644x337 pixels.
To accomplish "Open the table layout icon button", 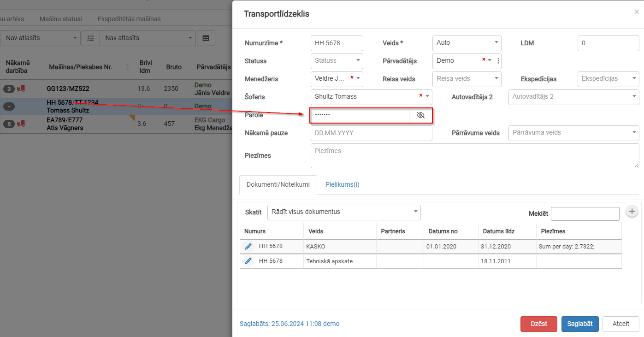I will tap(206, 38).
